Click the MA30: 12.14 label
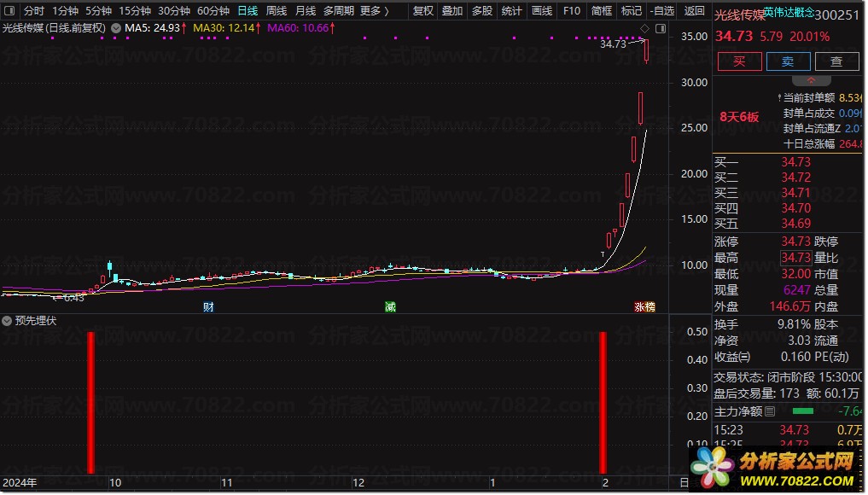 tap(227, 27)
